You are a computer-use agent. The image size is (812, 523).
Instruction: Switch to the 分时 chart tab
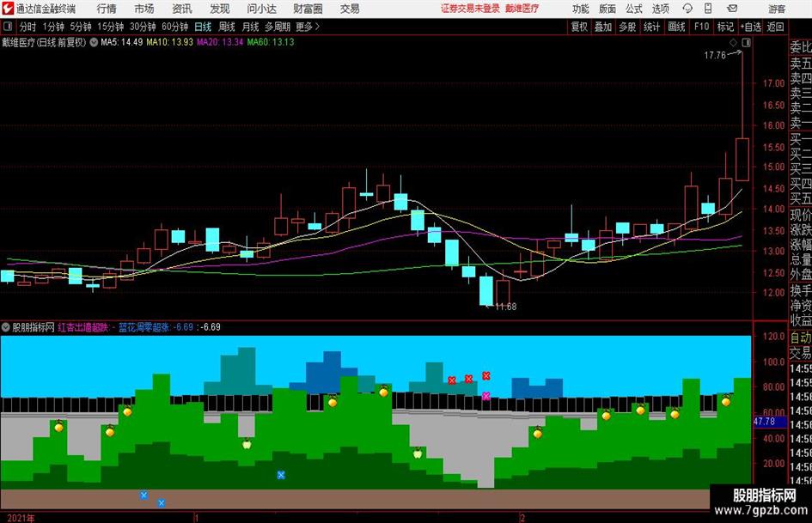(x=27, y=27)
